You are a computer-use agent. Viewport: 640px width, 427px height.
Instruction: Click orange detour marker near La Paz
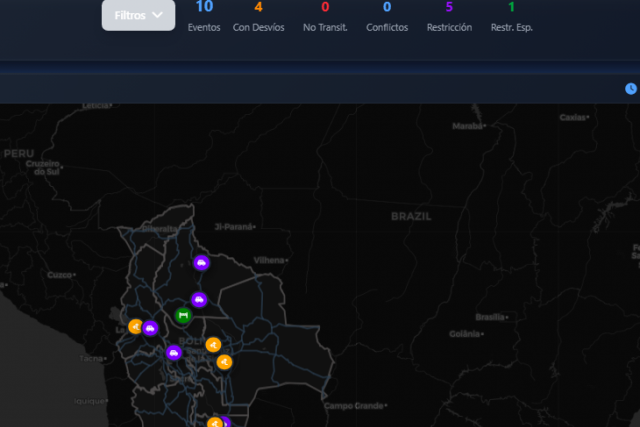[136, 326]
